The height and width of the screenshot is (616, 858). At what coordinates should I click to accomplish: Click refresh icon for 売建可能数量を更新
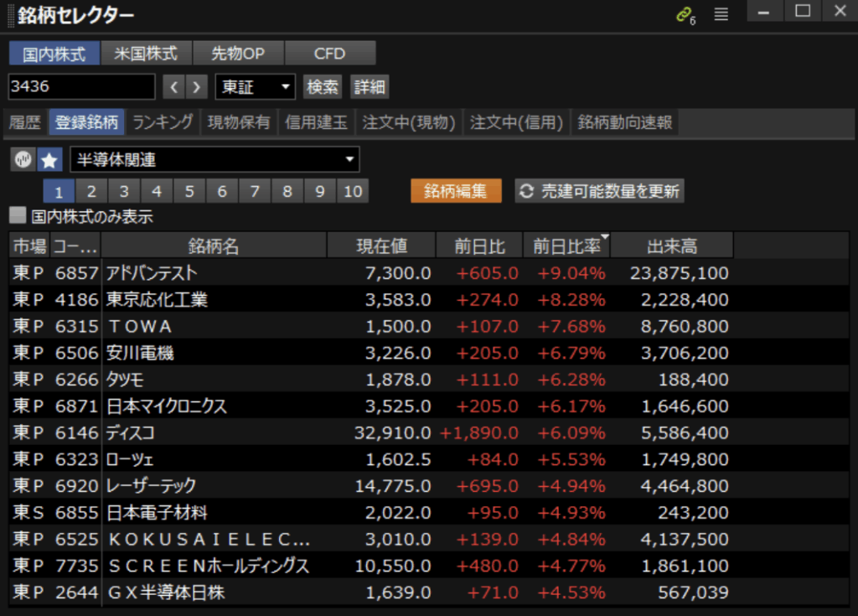[x=526, y=191]
